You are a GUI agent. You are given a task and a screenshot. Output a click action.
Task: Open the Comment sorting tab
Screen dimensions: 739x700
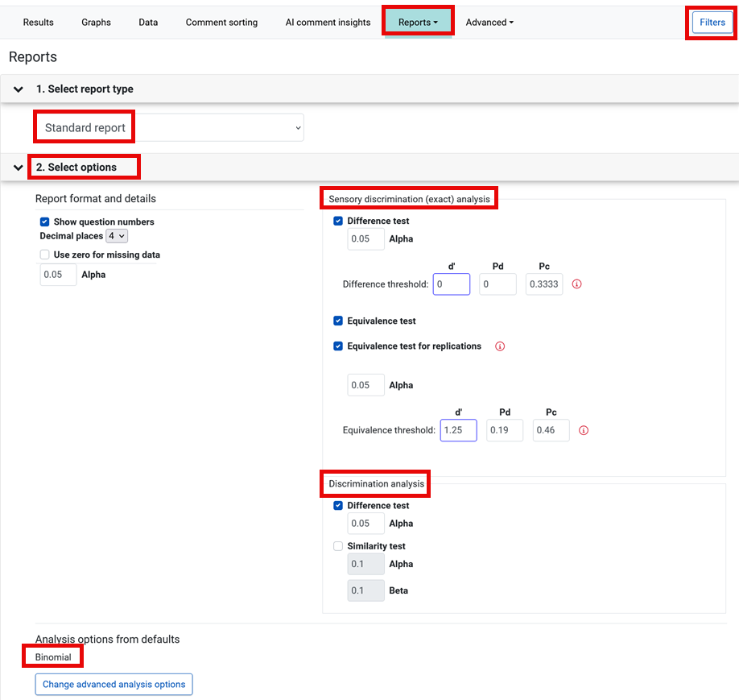pyautogui.click(x=221, y=23)
